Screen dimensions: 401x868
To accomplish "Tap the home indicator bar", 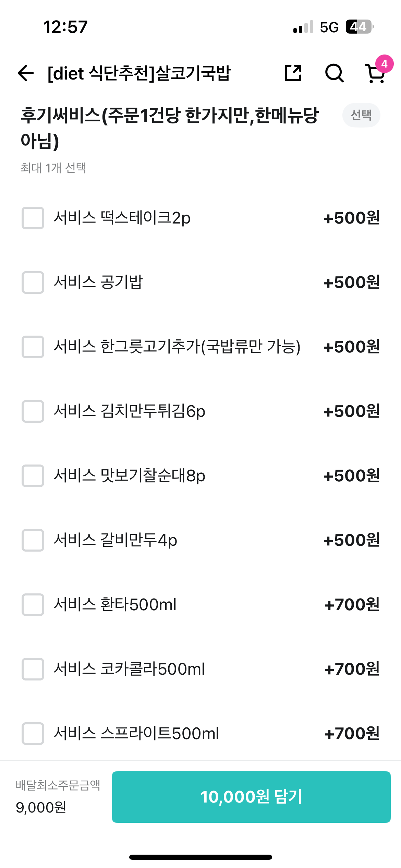I will (200, 857).
